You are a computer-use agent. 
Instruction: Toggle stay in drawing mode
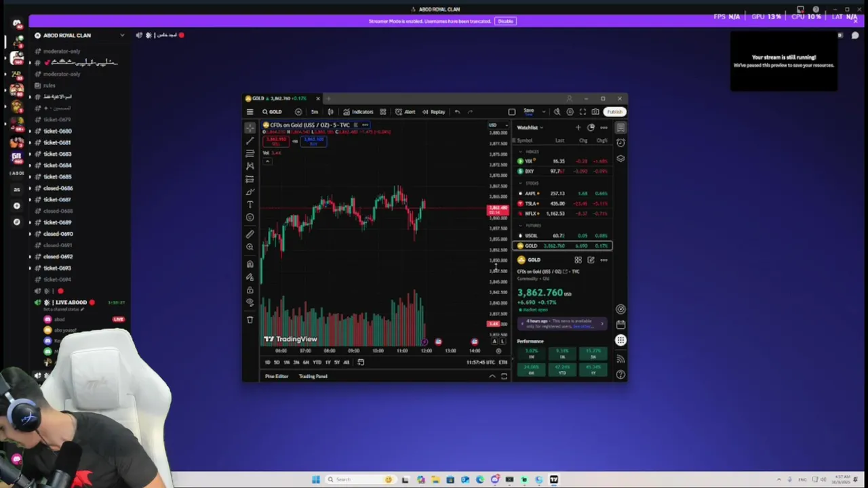250,277
